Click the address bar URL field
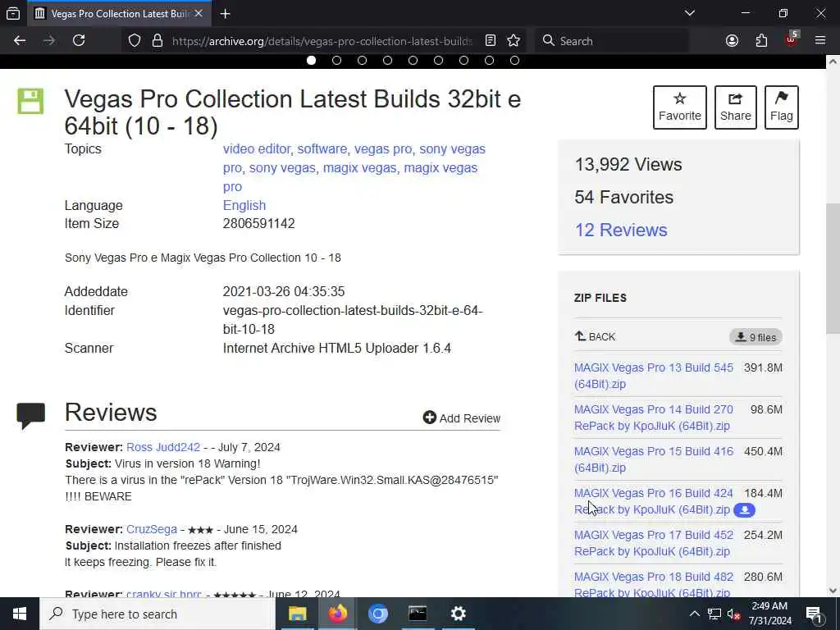This screenshot has width=840, height=630. [x=322, y=41]
